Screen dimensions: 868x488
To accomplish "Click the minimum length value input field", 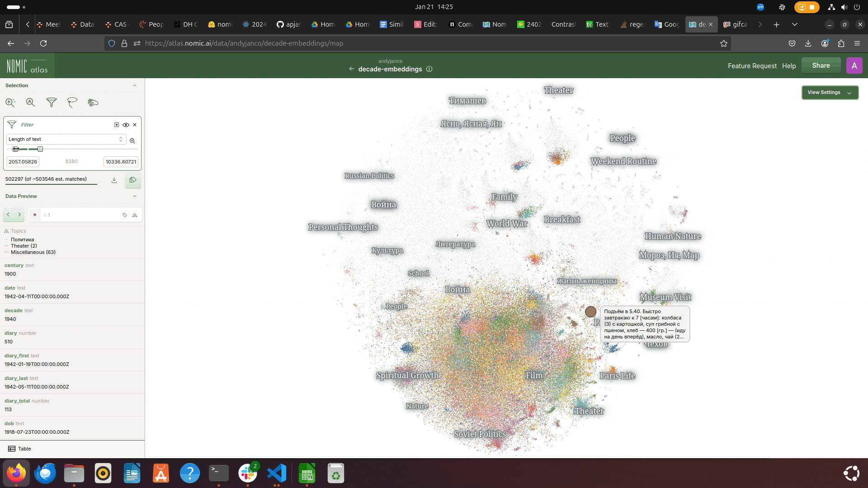I will (23, 162).
